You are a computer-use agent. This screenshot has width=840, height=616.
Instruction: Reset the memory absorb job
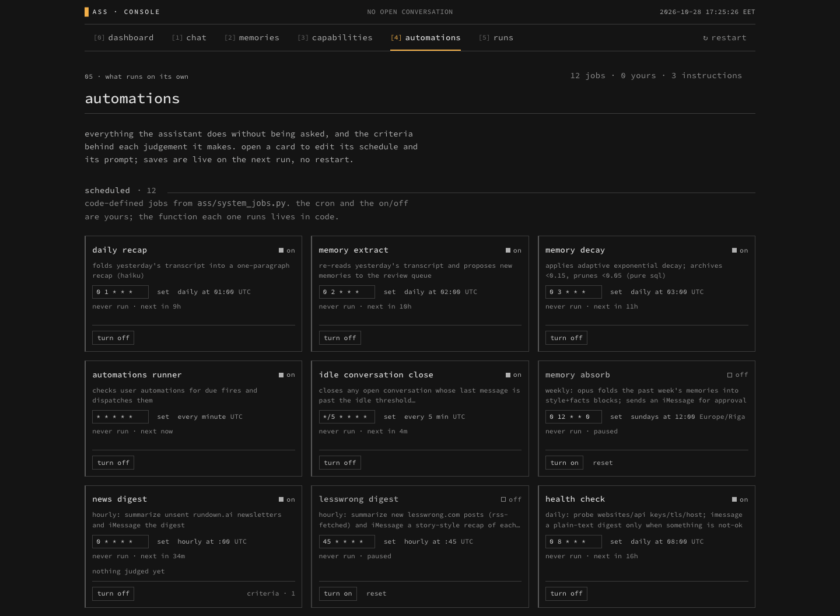pos(603,463)
